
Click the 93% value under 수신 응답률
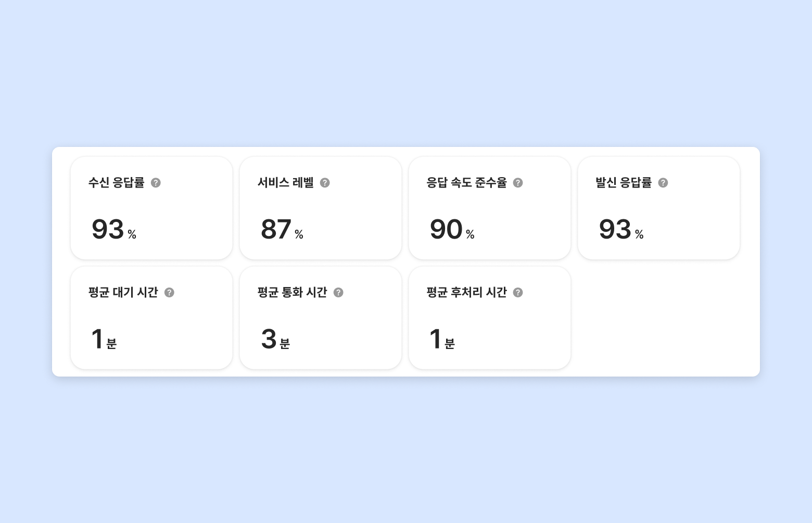coord(113,230)
